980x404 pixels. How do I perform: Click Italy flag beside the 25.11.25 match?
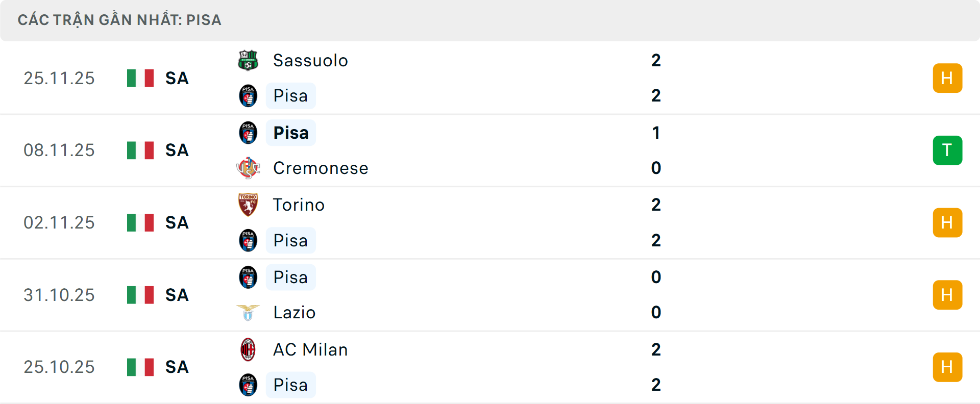140,78
